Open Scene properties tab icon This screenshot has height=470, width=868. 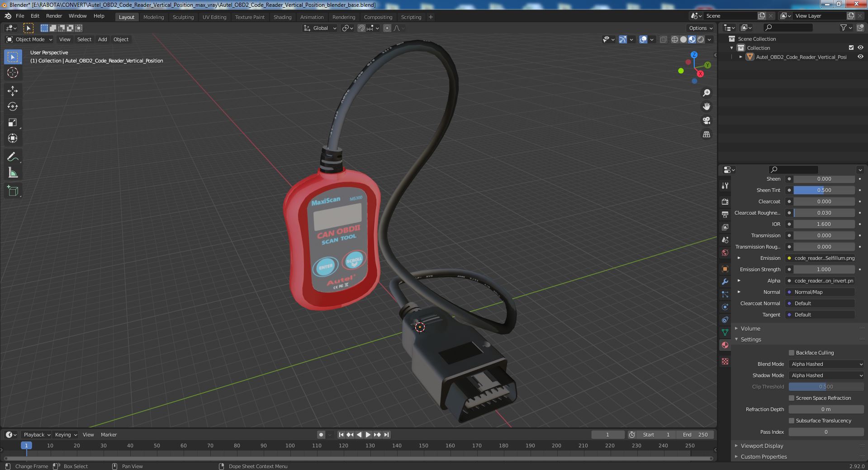pos(725,240)
